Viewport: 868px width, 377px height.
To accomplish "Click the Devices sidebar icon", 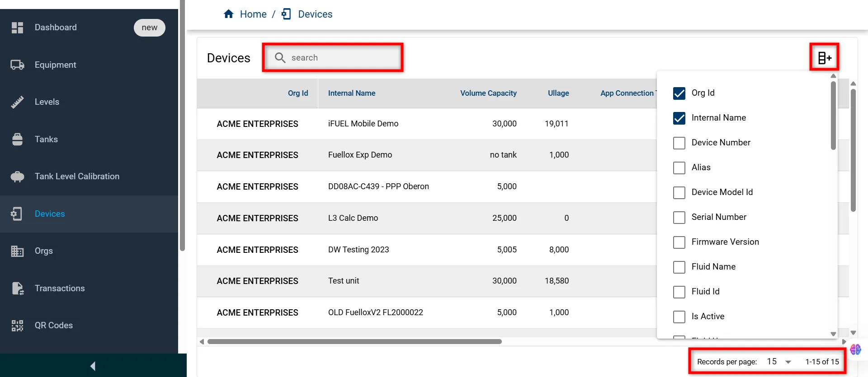I will pos(17,214).
